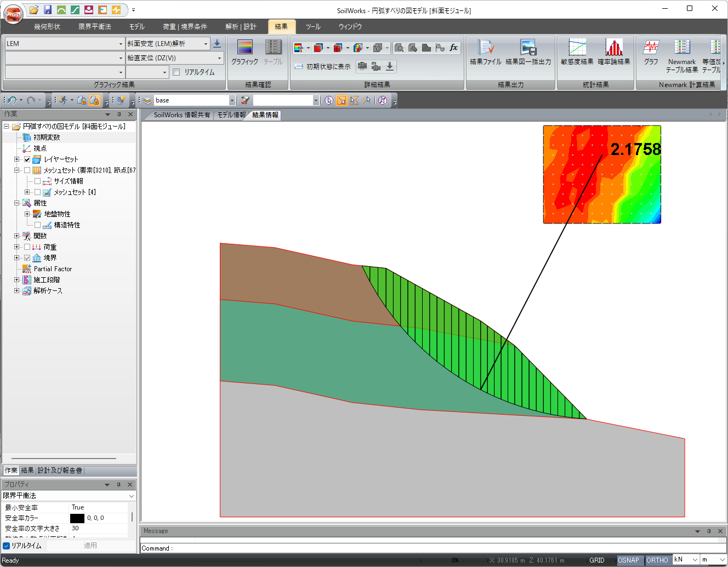728x567 pixels.
Task: Switch to the 結果 bottom panel tab
Action: [27, 471]
